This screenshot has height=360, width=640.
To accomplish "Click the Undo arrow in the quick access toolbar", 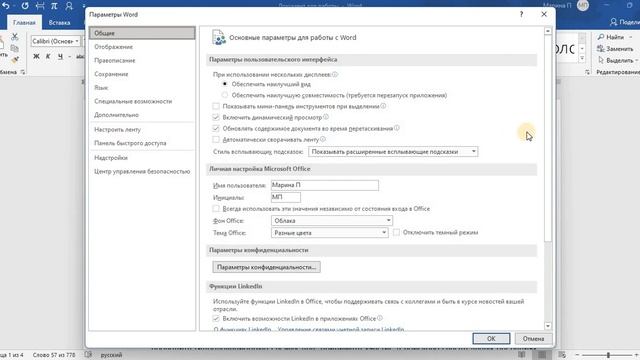I will (5, 6).
